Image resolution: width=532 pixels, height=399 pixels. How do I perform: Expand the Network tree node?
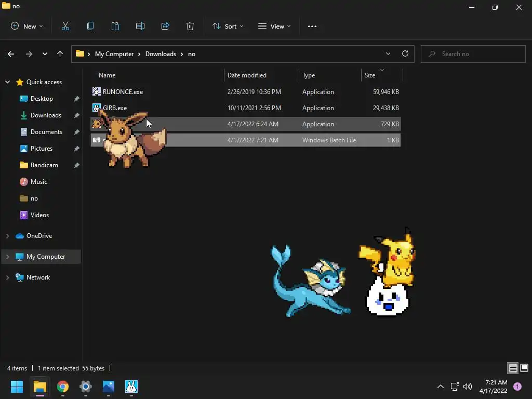tap(7, 277)
